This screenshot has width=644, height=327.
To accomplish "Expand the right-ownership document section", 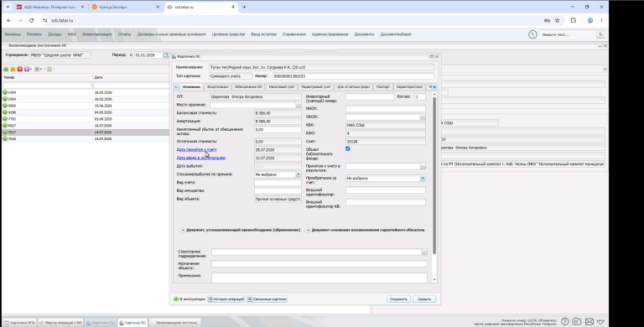I will click(183, 230).
